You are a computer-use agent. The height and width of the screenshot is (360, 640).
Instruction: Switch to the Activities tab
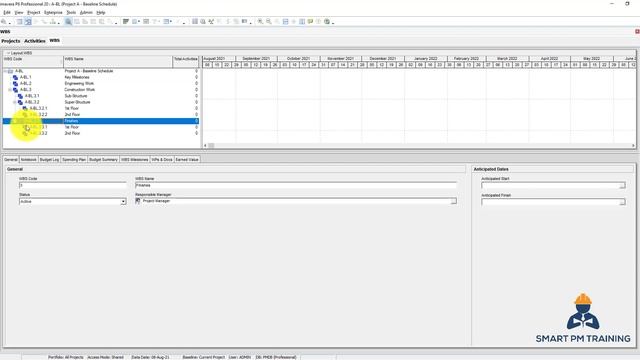coord(35,41)
